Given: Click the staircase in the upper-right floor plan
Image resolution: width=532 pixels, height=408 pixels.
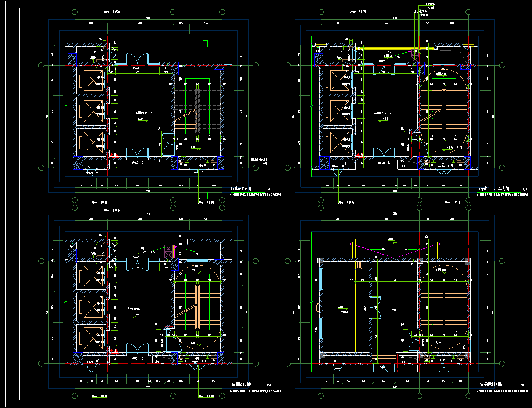Looking at the screenshot, I should [444, 111].
